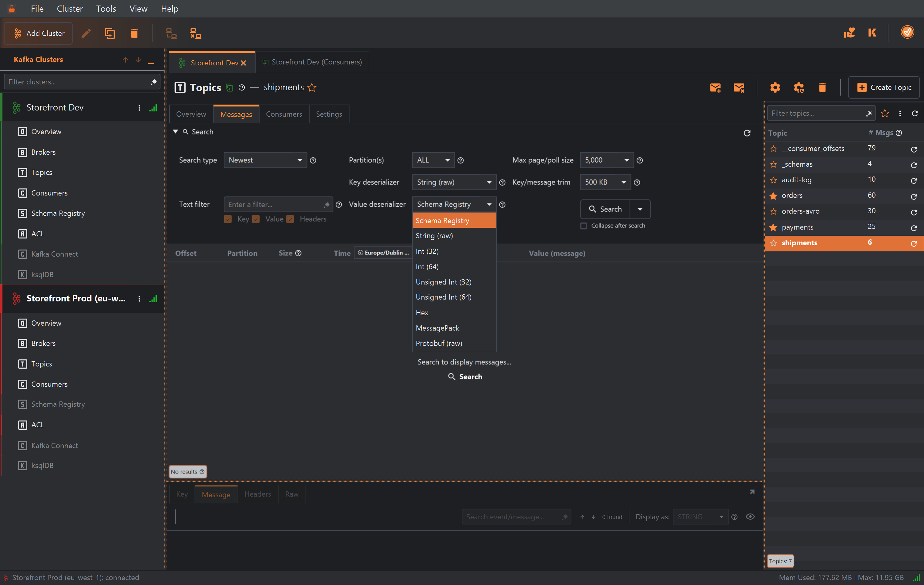924x585 pixels.
Task: Open Schema Registry under Storefront Dev
Action: point(58,213)
